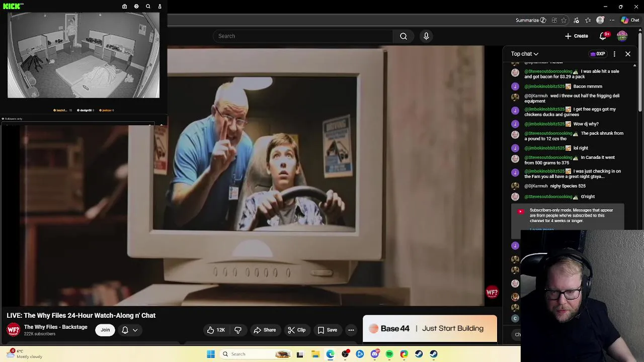
Task: Click the WF channel watermark on the video
Action: click(x=492, y=293)
